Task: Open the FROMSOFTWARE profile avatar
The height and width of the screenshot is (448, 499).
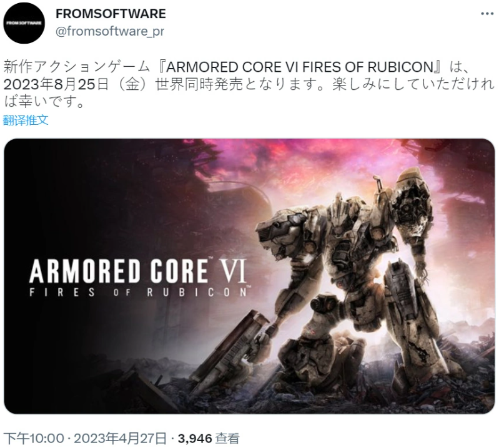Action: pyautogui.click(x=24, y=23)
